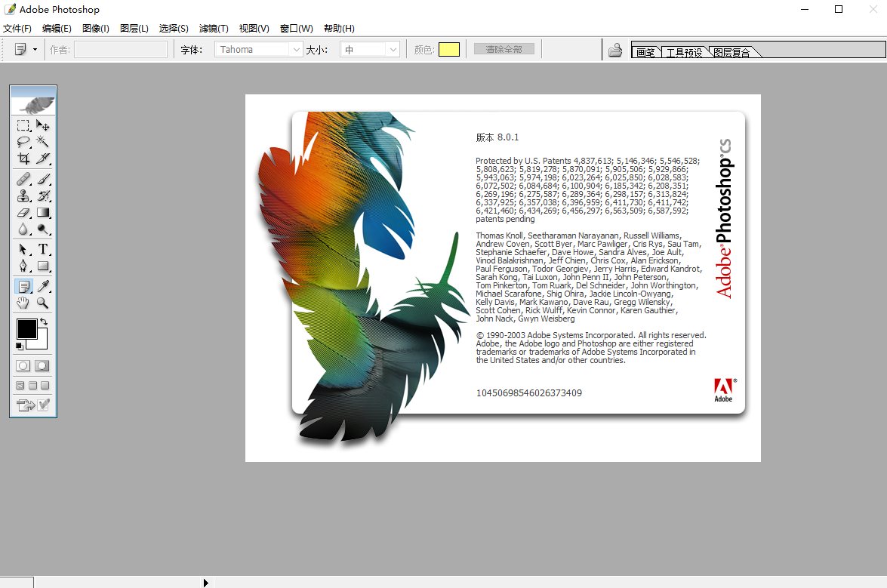The height and width of the screenshot is (588, 887).
Task: Activate the Crop tool
Action: (x=23, y=159)
